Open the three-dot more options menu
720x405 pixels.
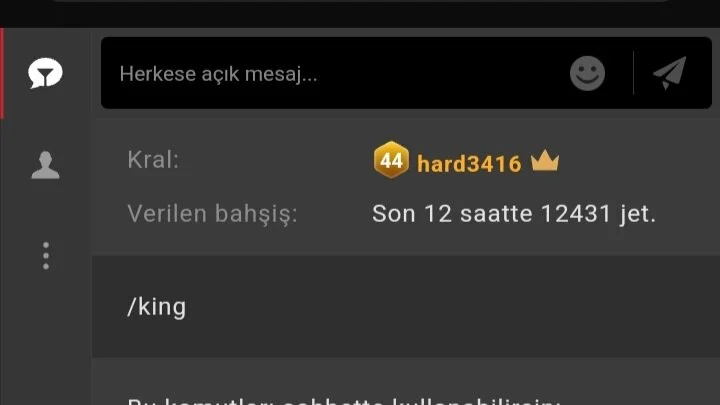pyautogui.click(x=45, y=256)
